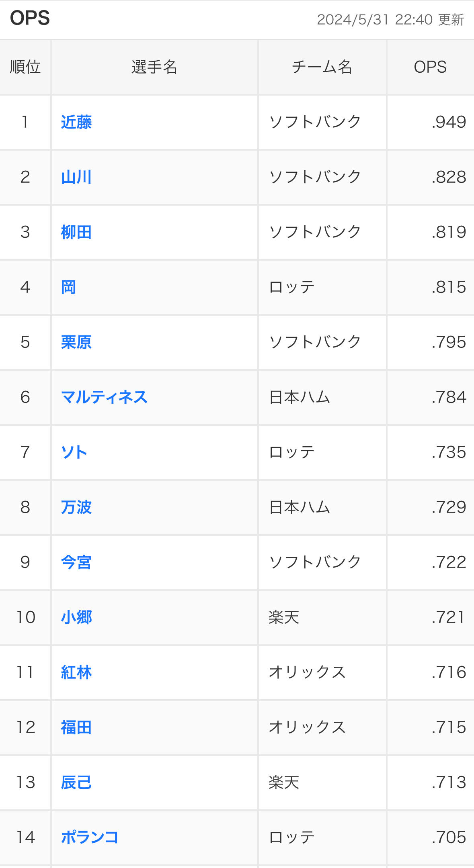Open the 福田 player profile
The width and height of the screenshot is (474, 868).
[76, 727]
